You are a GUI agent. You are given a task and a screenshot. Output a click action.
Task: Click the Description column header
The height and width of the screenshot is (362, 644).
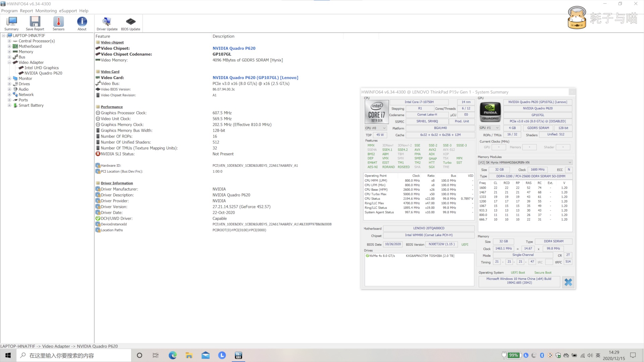[x=223, y=36]
